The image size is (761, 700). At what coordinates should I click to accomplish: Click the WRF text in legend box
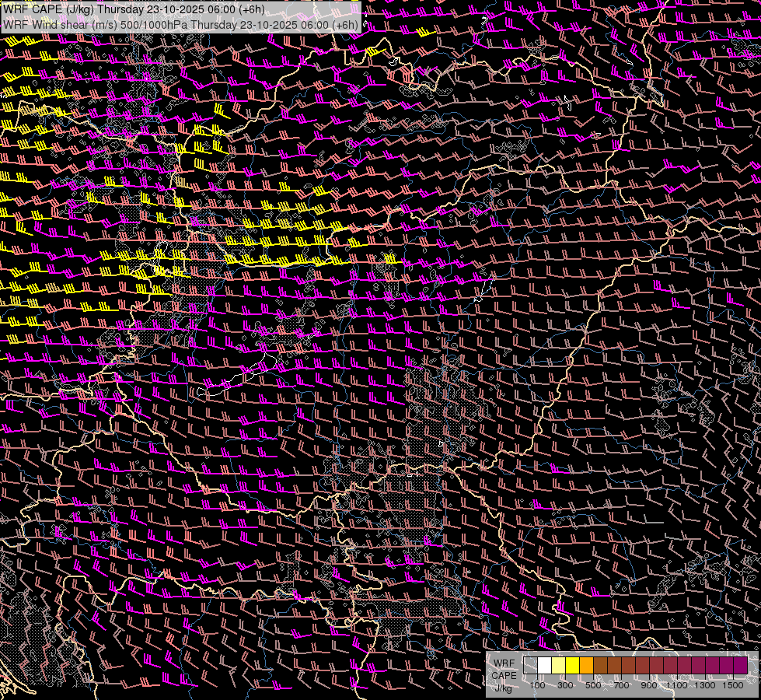(504, 663)
